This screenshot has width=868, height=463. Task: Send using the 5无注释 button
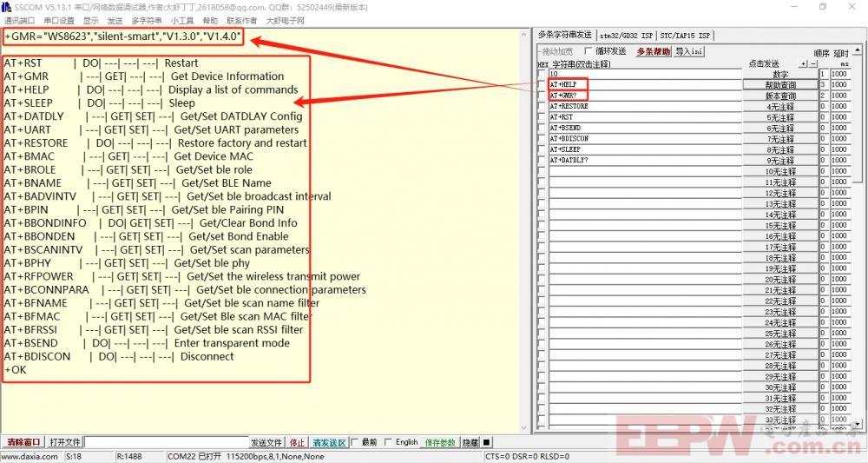coord(780,117)
